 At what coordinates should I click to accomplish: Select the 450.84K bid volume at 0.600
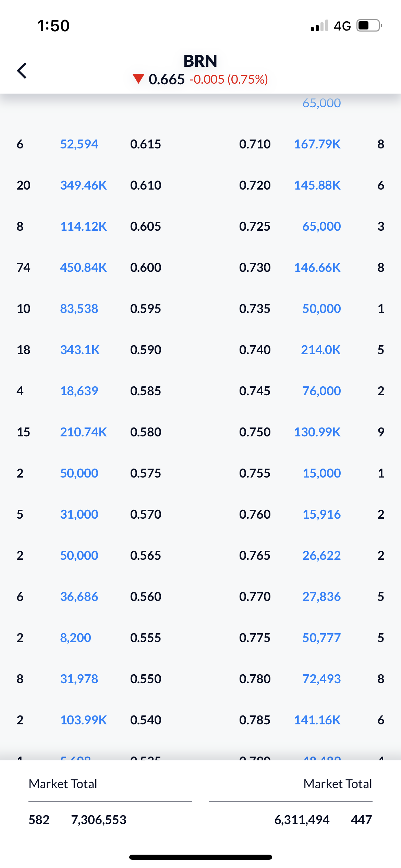[x=84, y=267]
